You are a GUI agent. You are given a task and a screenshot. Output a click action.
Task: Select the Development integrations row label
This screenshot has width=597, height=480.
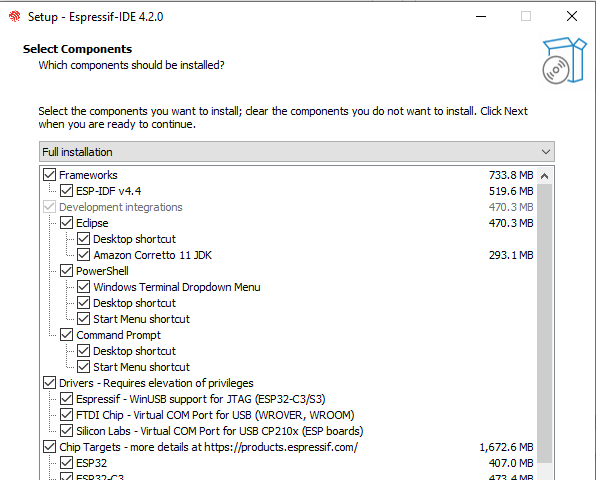point(121,207)
